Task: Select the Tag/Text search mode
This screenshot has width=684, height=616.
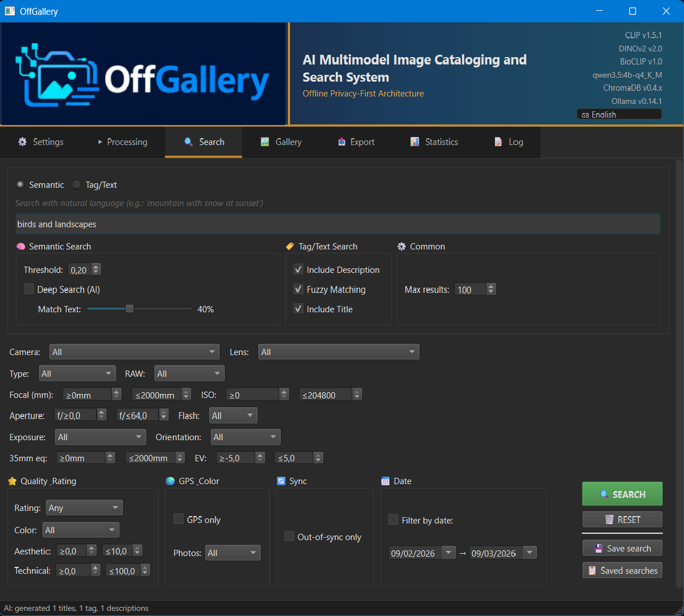Action: click(77, 184)
